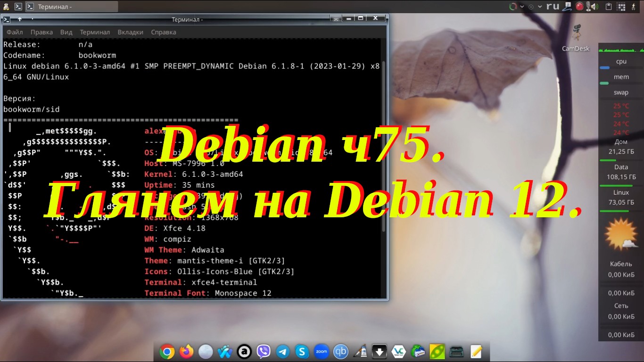
Task: Click the 'Сеть' network monitor label
Action: click(621, 305)
